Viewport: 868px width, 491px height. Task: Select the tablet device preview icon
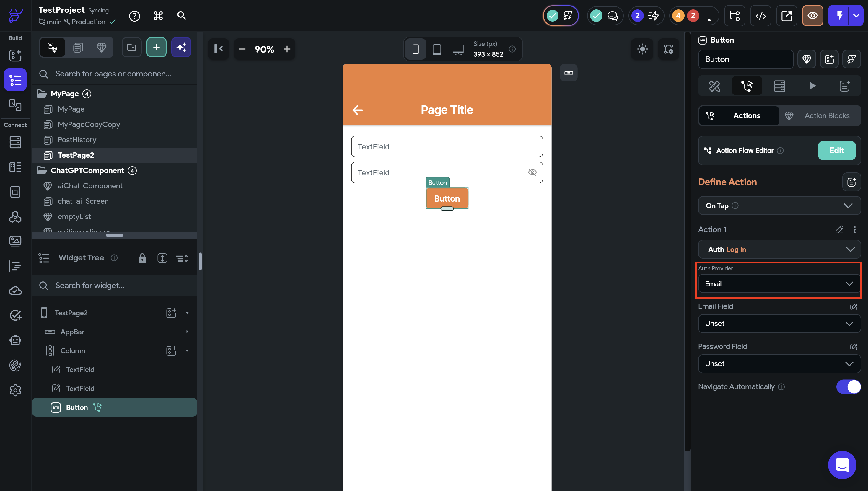pyautogui.click(x=437, y=49)
